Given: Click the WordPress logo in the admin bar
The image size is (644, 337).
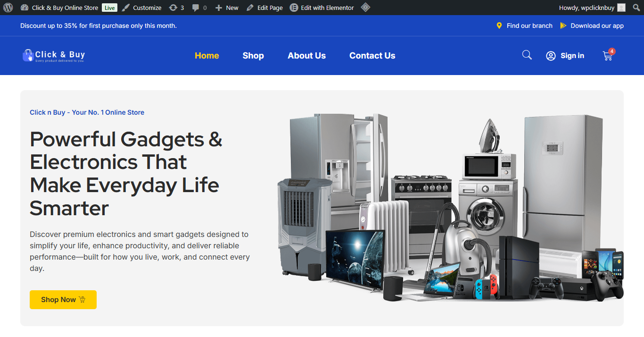Looking at the screenshot, I should coord(8,8).
